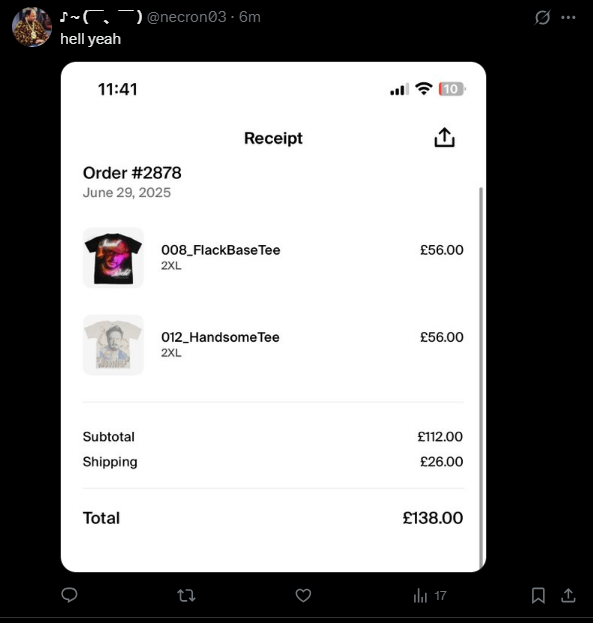Screen dimensions: 593x623
Task: Click the receipt share upload icon
Action: 444,137
